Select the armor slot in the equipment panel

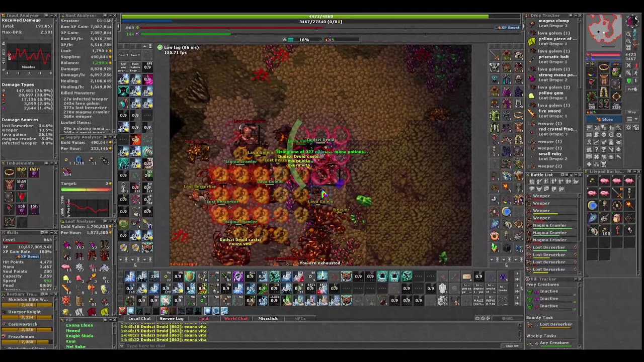pyautogui.click(x=604, y=80)
